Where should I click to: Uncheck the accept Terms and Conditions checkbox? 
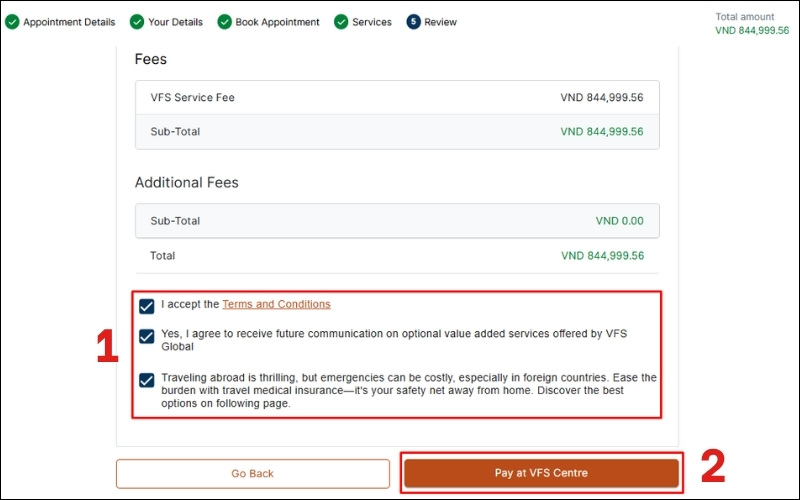[x=147, y=306]
